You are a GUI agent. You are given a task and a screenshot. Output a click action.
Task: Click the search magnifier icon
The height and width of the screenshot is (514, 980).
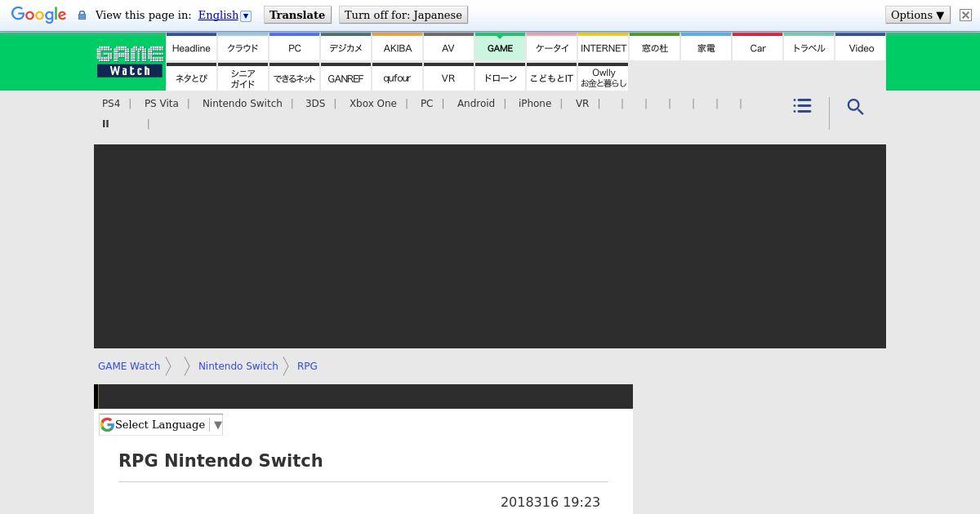tap(855, 107)
